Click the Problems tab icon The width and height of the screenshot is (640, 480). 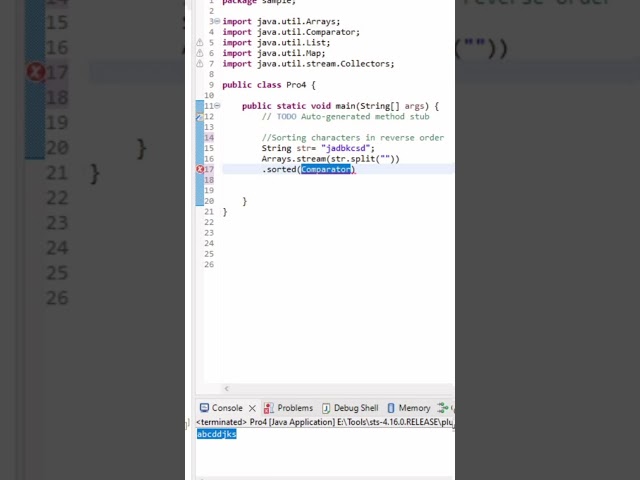[269, 408]
